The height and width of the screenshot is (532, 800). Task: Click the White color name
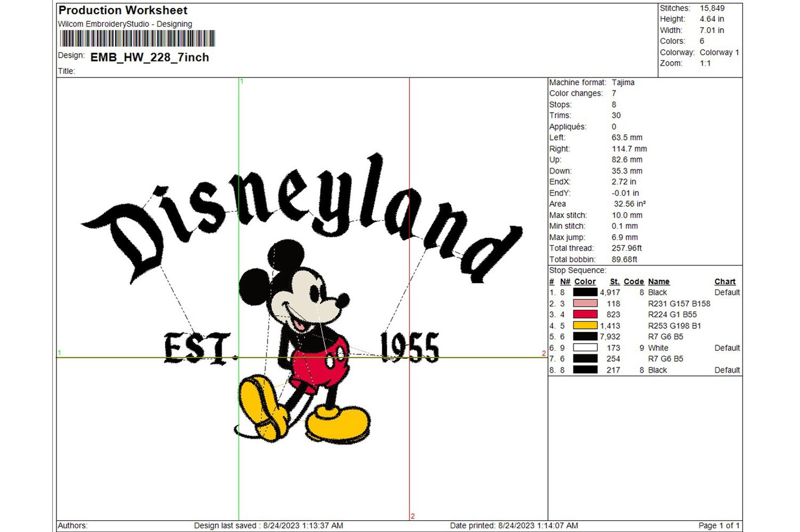658,348
